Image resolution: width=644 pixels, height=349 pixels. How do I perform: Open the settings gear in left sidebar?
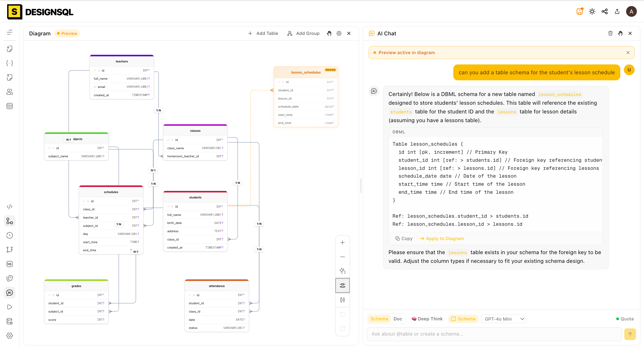click(x=9, y=336)
